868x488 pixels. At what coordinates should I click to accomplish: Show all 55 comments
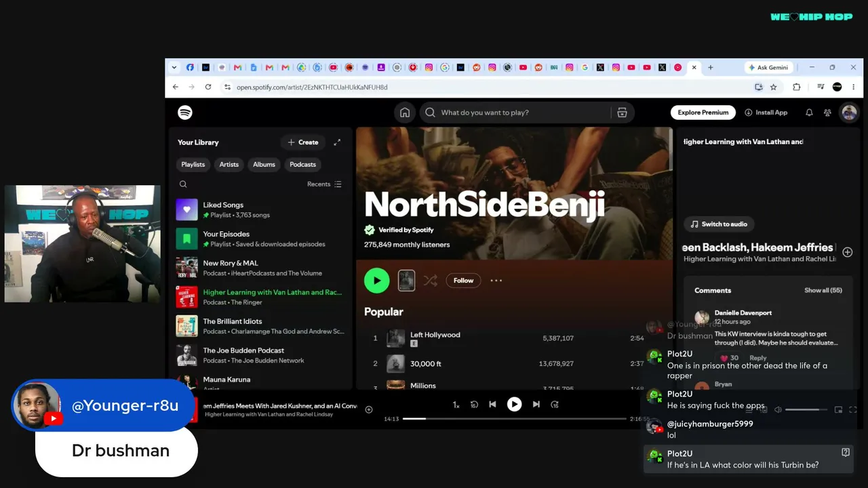823,290
